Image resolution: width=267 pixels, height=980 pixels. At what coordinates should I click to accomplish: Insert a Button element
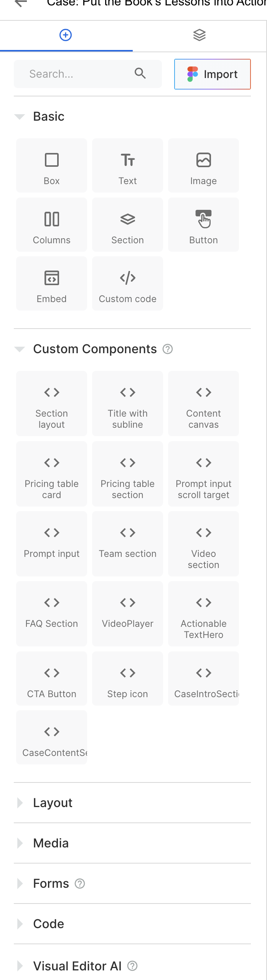pos(203,225)
